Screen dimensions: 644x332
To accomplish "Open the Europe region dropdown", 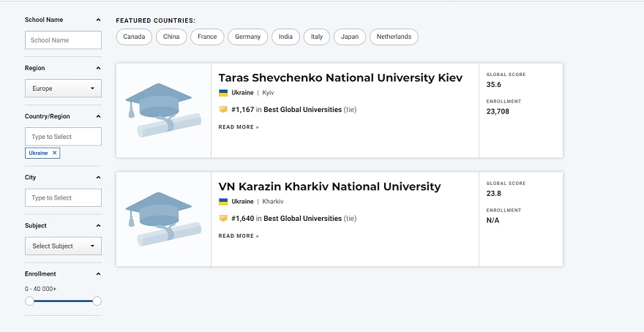I will pyautogui.click(x=63, y=88).
